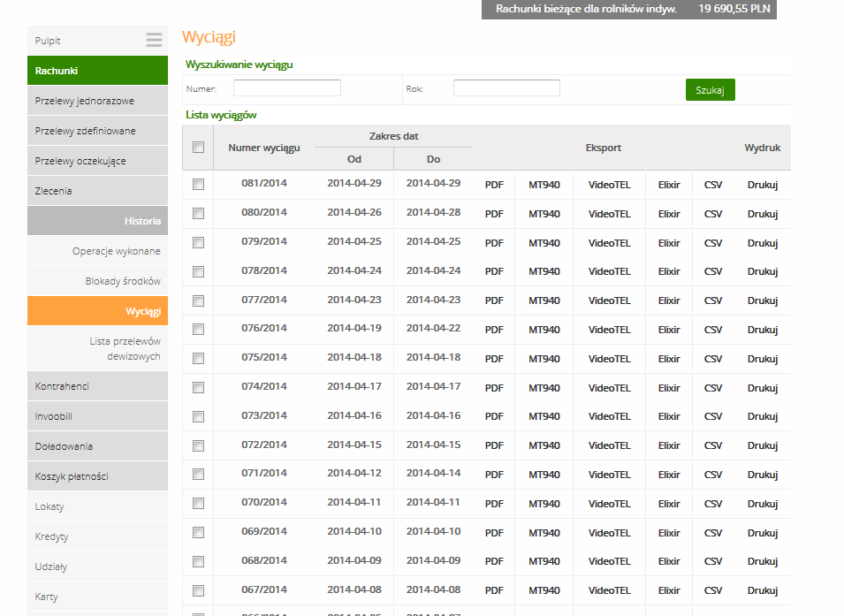Click the Do date 2014-04-22
Image resolution: width=844 pixels, height=616 pixels.
pyautogui.click(x=433, y=328)
